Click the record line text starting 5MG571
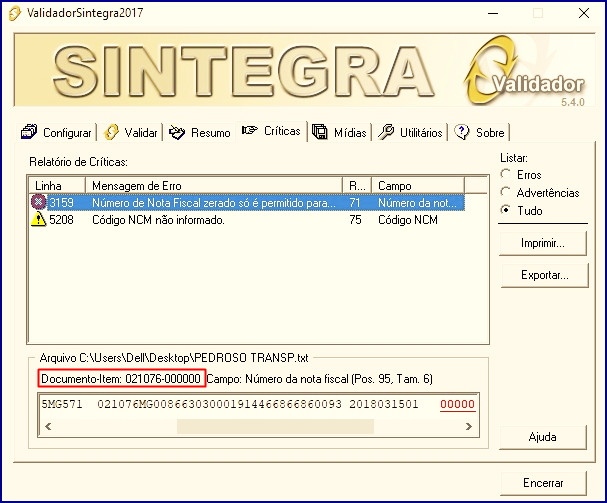Screen dimensions: 607x503 [230, 404]
